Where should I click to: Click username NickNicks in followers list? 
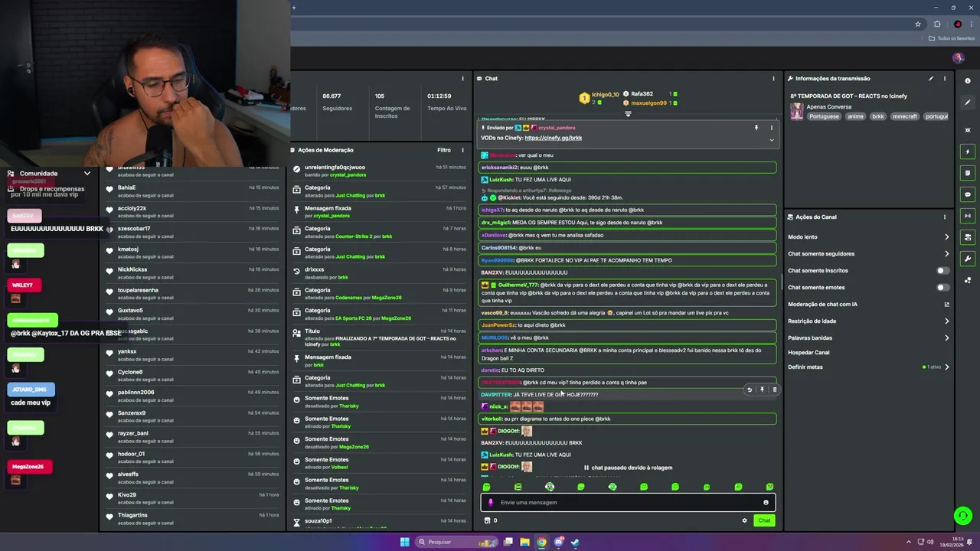(x=132, y=269)
